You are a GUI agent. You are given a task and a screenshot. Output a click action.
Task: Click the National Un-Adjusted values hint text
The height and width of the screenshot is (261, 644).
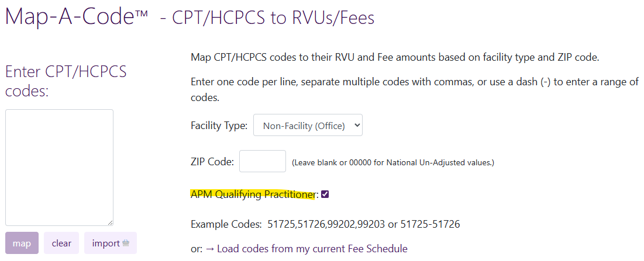(393, 162)
